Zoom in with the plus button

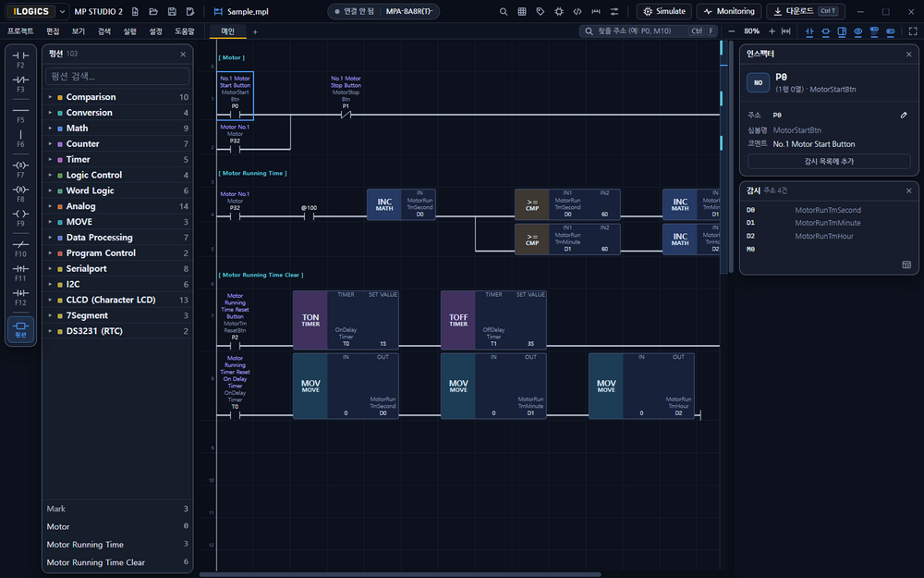[772, 31]
